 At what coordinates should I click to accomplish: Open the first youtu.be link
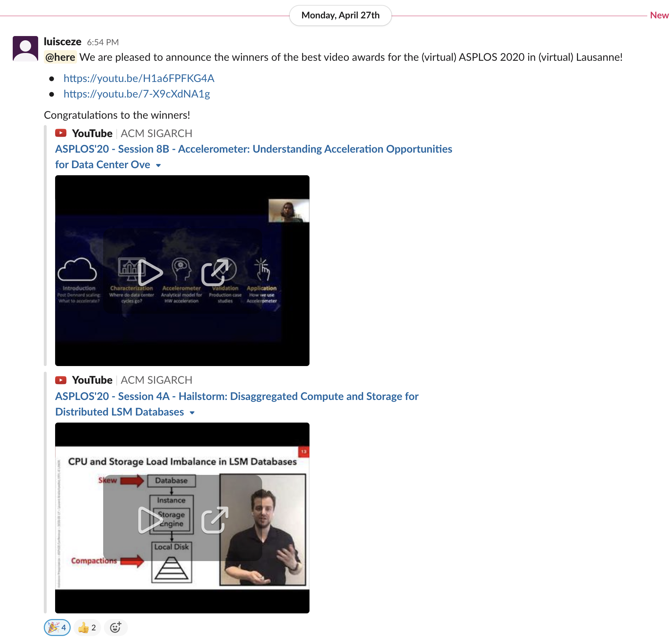tap(138, 78)
